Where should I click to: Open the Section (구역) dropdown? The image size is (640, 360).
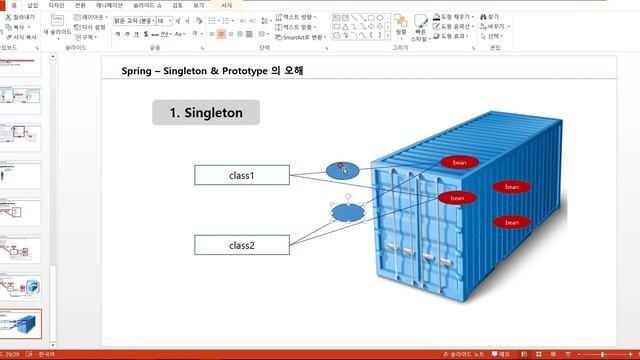pyautogui.click(x=86, y=37)
